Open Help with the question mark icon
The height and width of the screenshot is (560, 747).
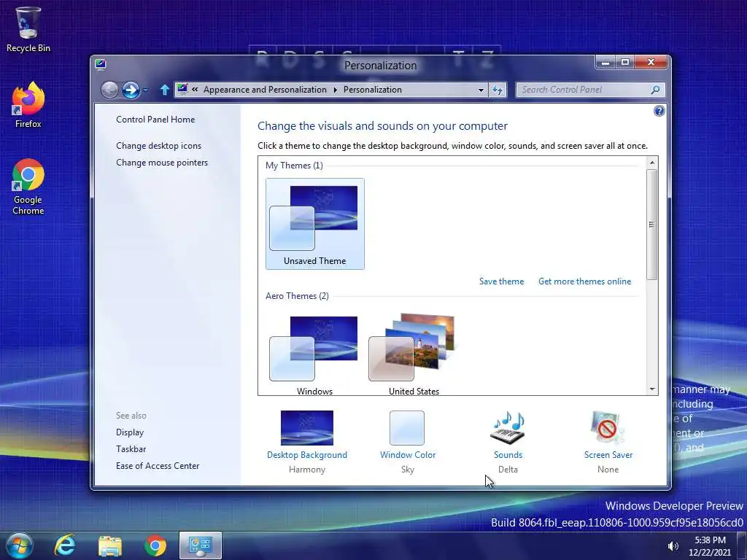[x=659, y=111]
